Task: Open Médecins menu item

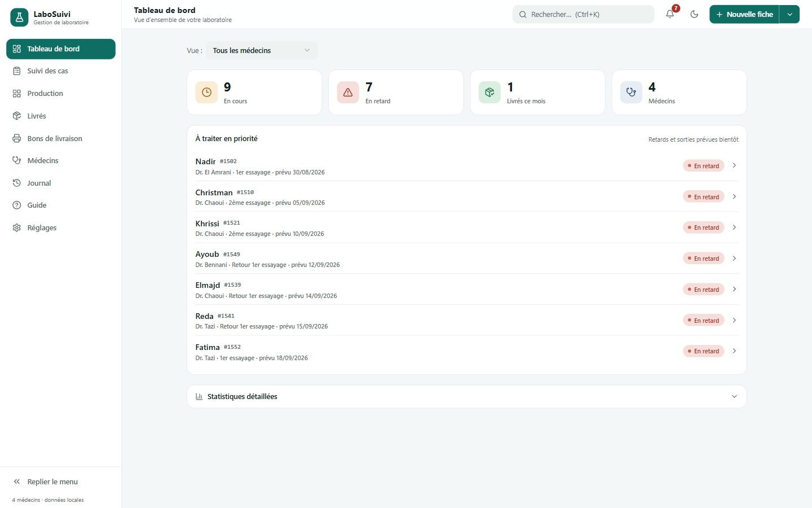Action: coord(61,160)
